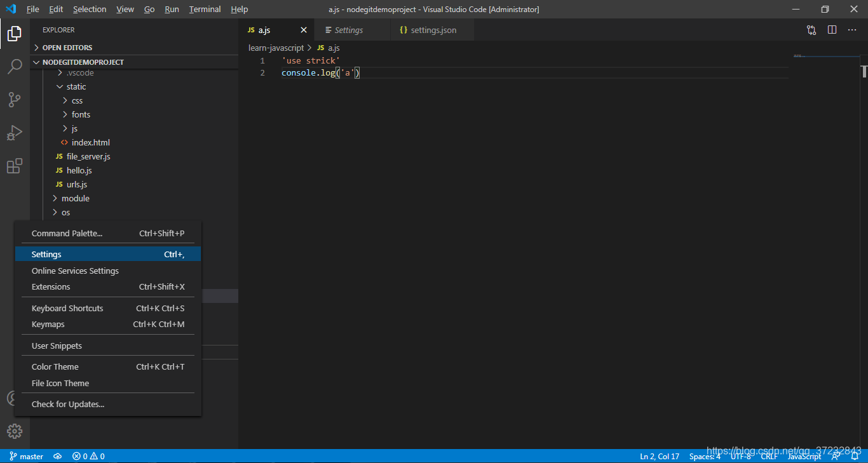The width and height of the screenshot is (868, 463).
Task: Choose Settings from the manage menu
Action: [108, 254]
